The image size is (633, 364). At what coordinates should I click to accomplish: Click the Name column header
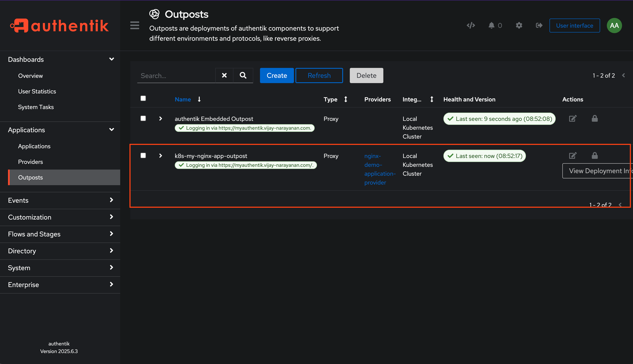(x=183, y=99)
